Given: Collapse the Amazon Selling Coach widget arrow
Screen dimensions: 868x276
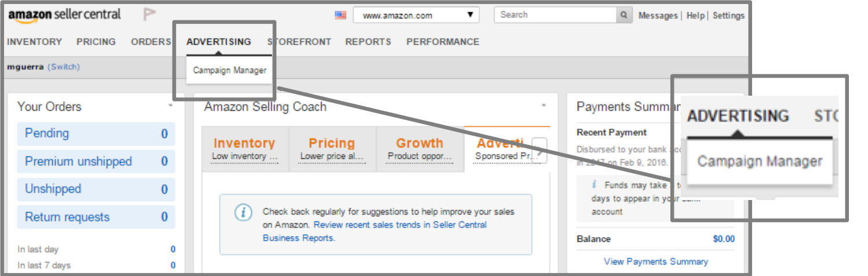Looking at the screenshot, I should pyautogui.click(x=544, y=106).
